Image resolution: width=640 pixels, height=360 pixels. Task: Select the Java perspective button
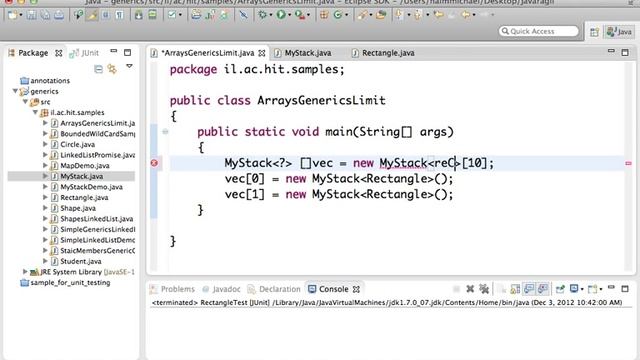point(619,32)
